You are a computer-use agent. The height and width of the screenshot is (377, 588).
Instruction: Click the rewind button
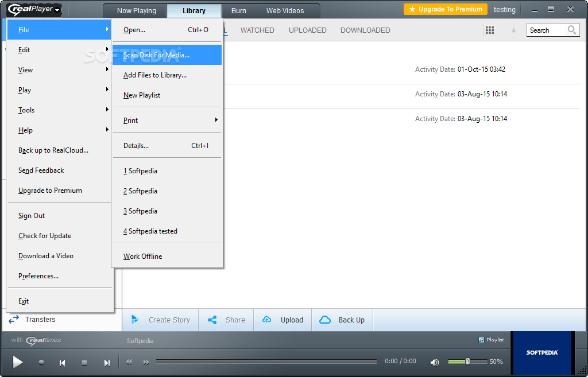point(129,362)
